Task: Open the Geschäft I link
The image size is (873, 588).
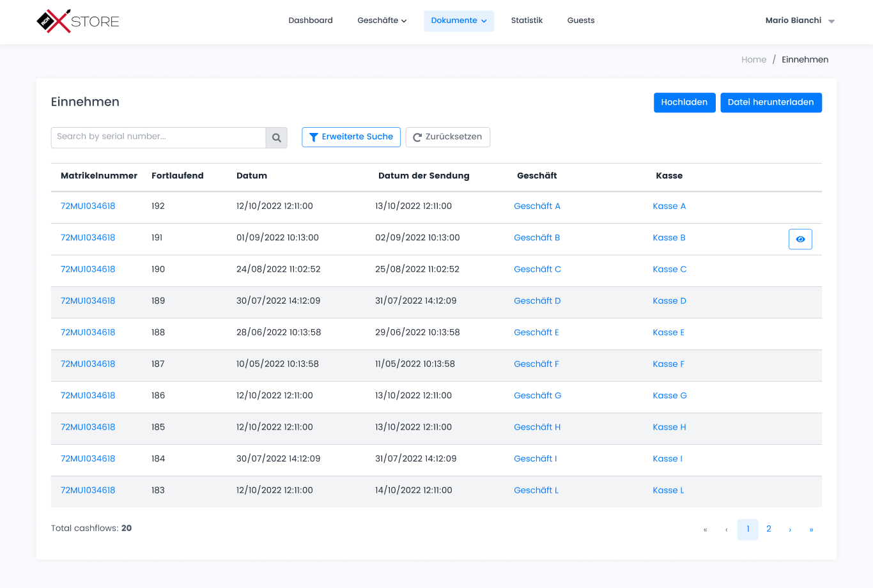Action: pyautogui.click(x=536, y=459)
